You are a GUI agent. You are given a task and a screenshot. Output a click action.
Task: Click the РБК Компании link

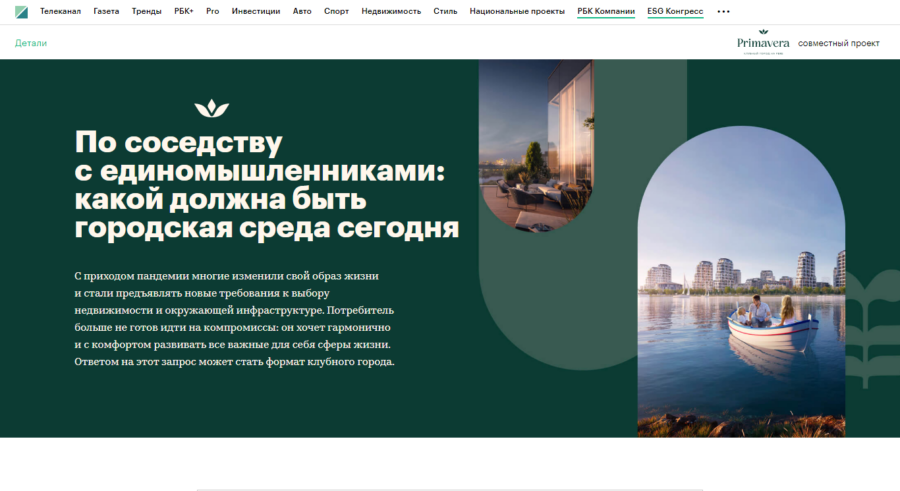606,11
